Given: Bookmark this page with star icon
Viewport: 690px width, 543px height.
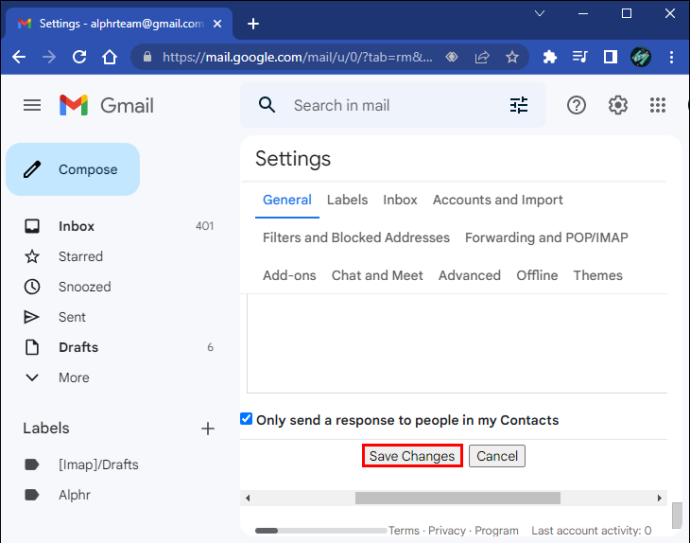Looking at the screenshot, I should click(x=512, y=57).
